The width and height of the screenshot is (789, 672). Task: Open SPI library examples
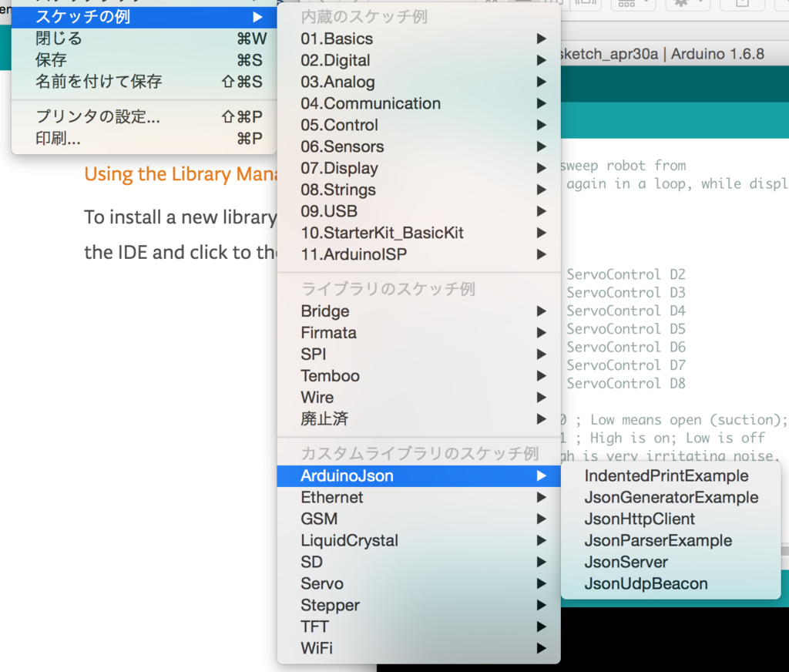[418, 354]
